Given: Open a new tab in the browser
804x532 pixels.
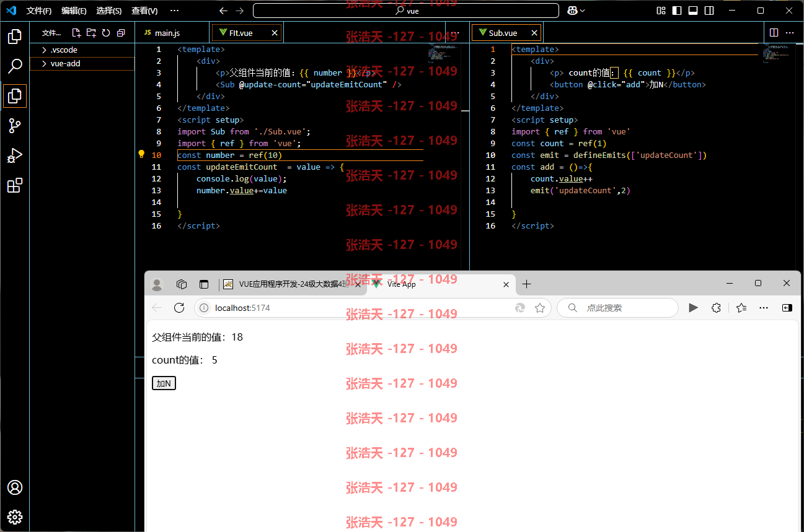Looking at the screenshot, I should 527,284.
